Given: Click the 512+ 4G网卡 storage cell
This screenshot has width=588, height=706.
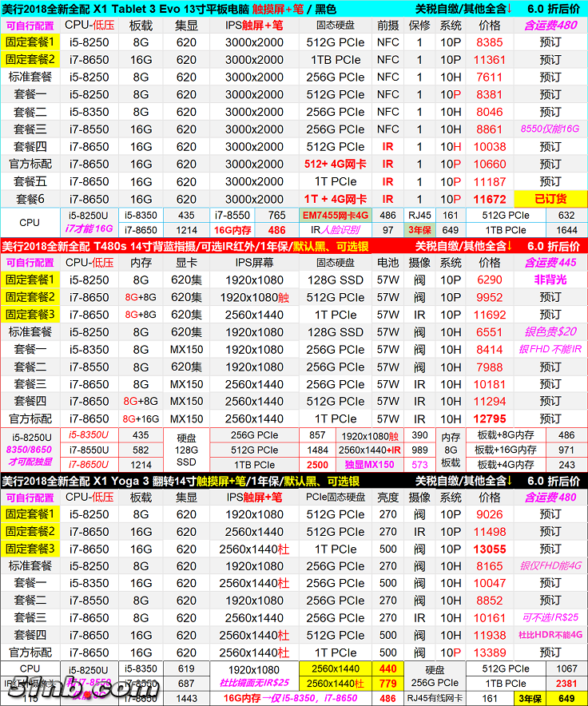Looking at the screenshot, I should pyautogui.click(x=336, y=165).
